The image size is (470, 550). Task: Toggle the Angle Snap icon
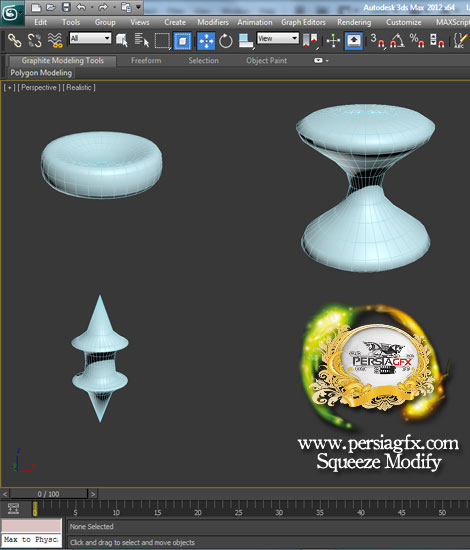[397, 41]
